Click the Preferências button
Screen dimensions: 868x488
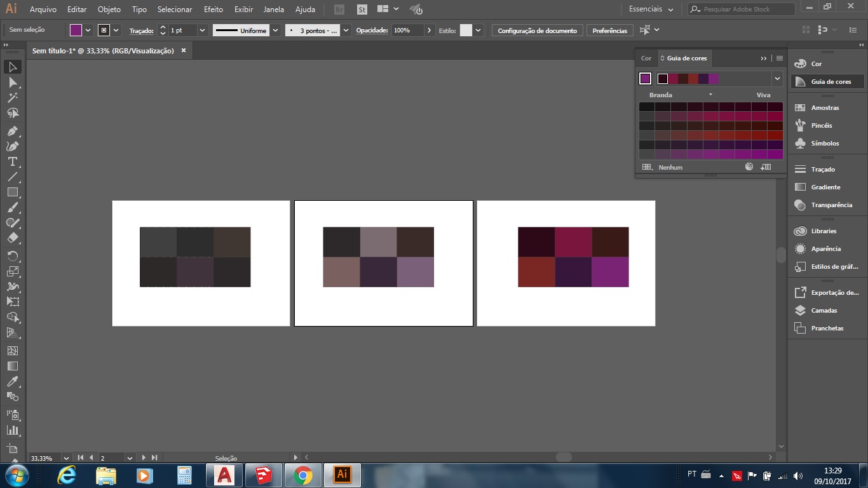click(610, 30)
